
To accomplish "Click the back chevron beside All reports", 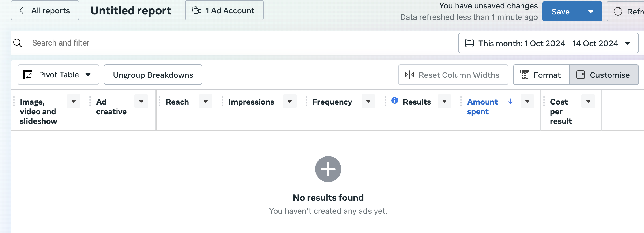I will click(22, 10).
